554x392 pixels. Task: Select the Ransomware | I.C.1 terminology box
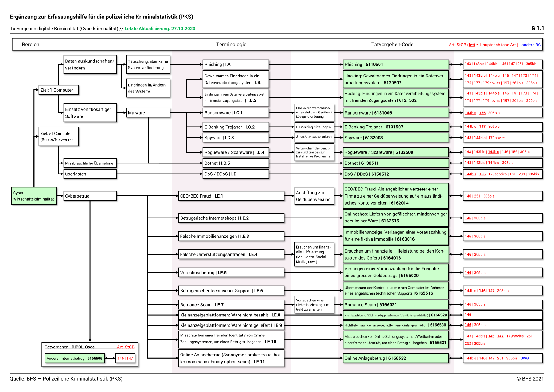(236, 113)
